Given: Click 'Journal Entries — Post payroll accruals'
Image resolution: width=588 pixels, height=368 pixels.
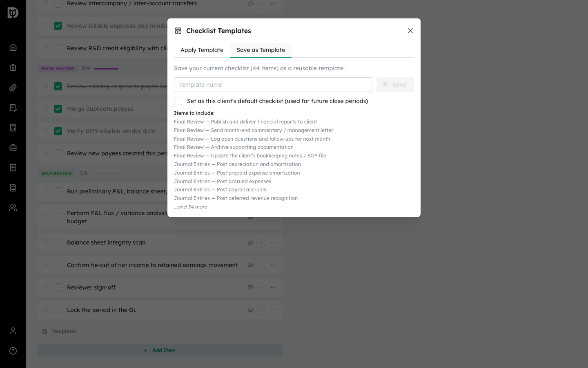Looking at the screenshot, I should click(x=220, y=190).
